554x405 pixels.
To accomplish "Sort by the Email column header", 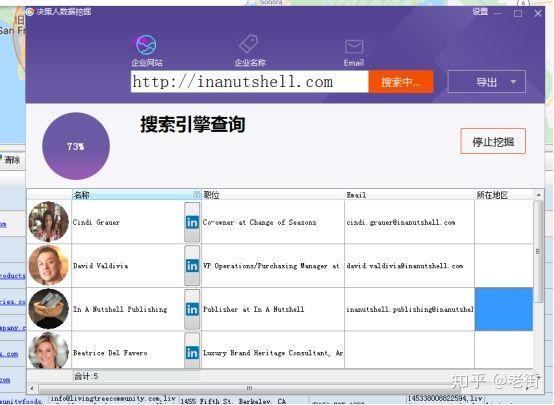I will 409,195.
